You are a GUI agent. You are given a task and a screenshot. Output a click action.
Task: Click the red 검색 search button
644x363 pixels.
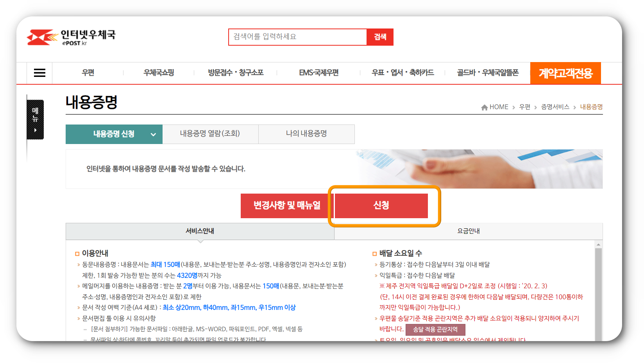(380, 37)
